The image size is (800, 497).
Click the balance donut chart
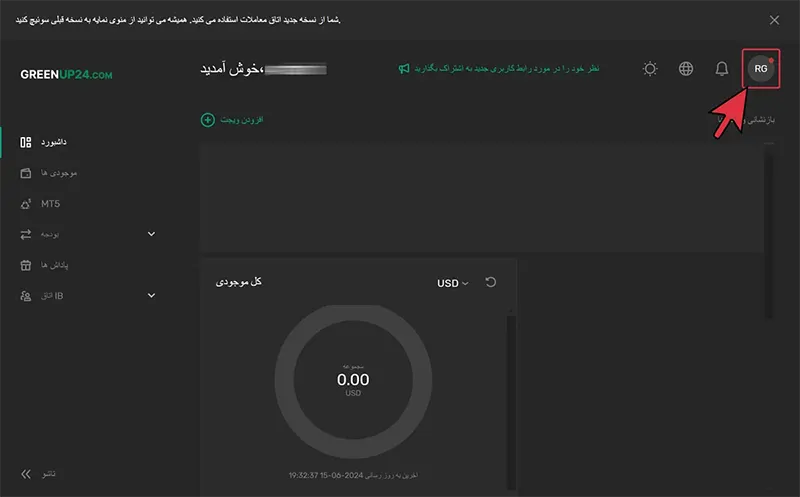pyautogui.click(x=353, y=381)
